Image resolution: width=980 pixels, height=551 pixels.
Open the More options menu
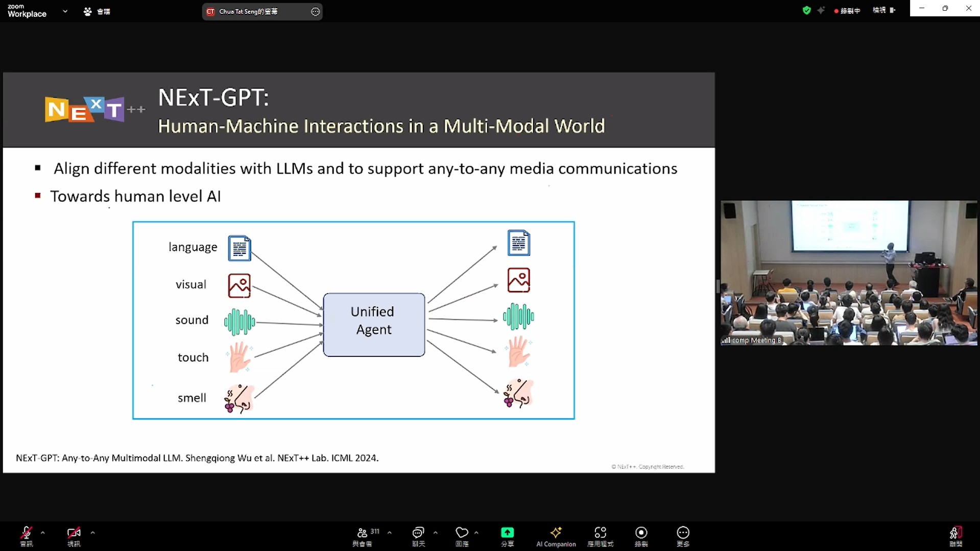(683, 536)
